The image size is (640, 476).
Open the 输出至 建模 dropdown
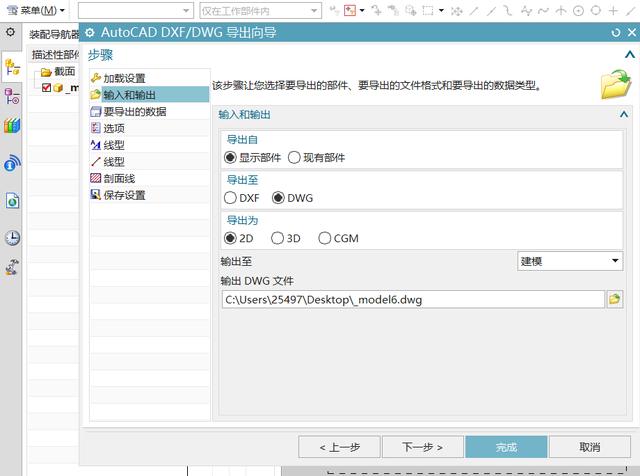pos(570,261)
